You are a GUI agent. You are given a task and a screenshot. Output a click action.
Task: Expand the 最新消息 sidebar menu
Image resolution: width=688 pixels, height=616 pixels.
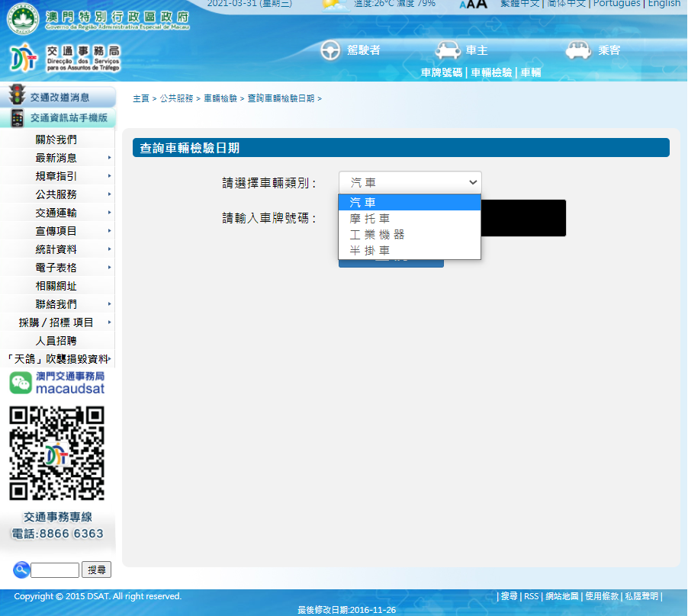[56, 158]
